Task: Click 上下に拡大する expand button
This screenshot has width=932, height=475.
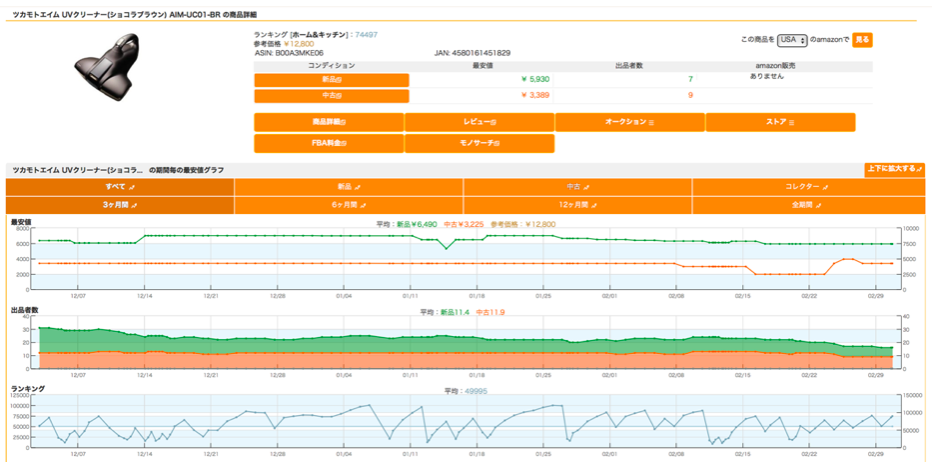Action: click(894, 169)
